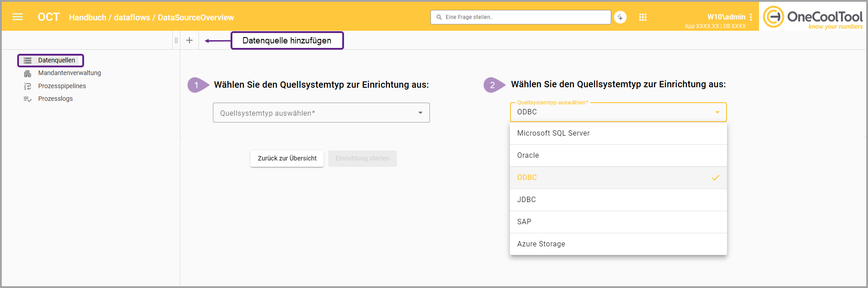868x288 pixels.
Task: Collapse the ODBC source type dropdown arrow
Action: click(717, 112)
